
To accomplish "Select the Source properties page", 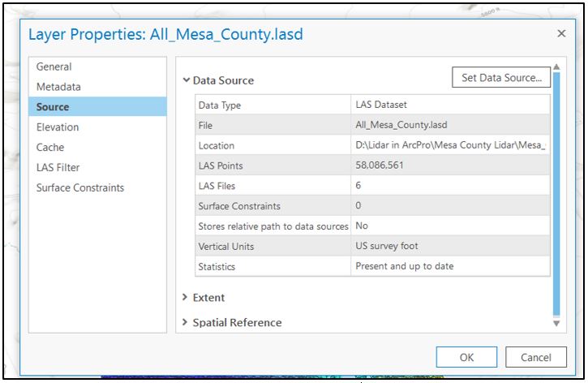I will click(97, 106).
